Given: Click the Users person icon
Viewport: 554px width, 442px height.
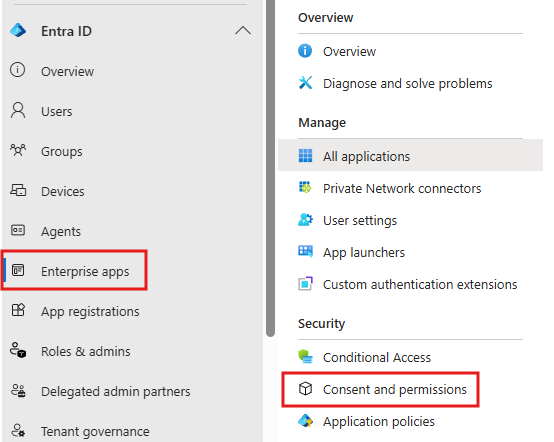Looking at the screenshot, I should (18, 111).
